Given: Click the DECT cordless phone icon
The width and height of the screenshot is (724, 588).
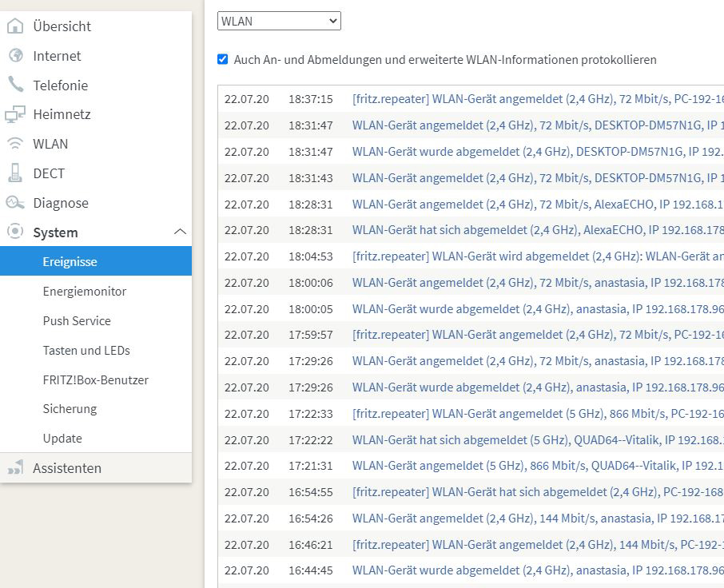Looking at the screenshot, I should tap(15, 173).
